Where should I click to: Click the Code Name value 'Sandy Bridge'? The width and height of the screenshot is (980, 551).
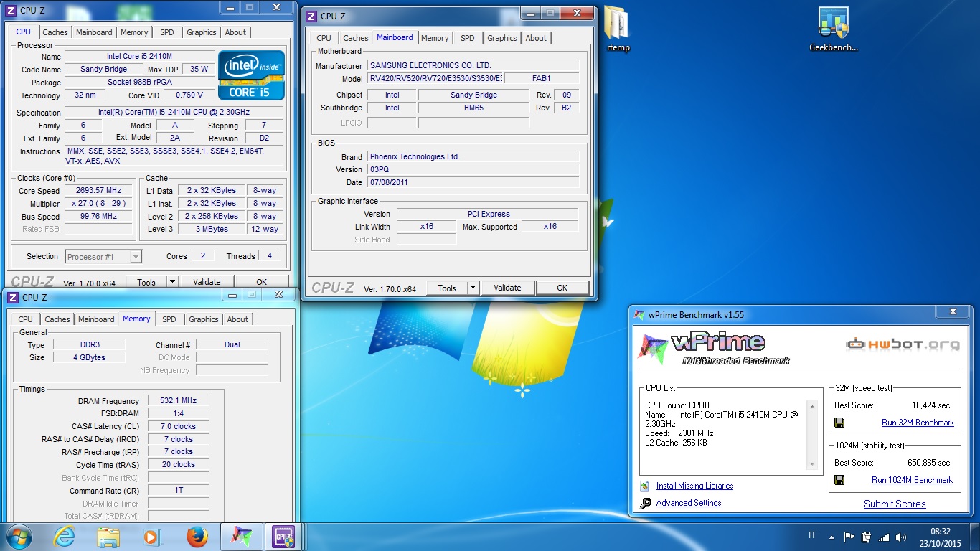pos(104,70)
